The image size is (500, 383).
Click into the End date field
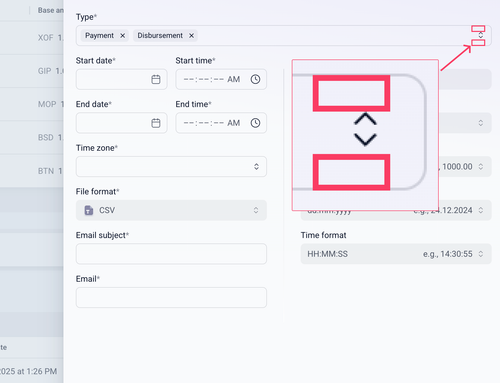point(121,123)
